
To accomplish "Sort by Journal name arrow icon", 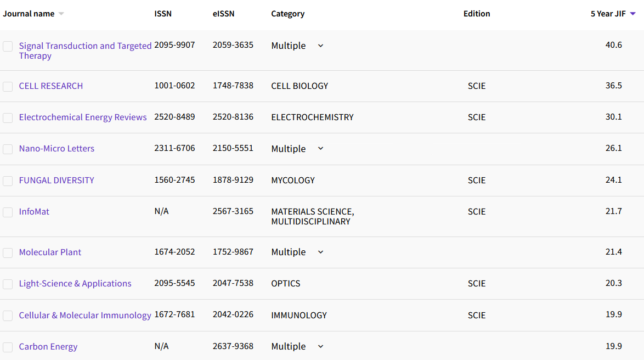I will pyautogui.click(x=61, y=14).
